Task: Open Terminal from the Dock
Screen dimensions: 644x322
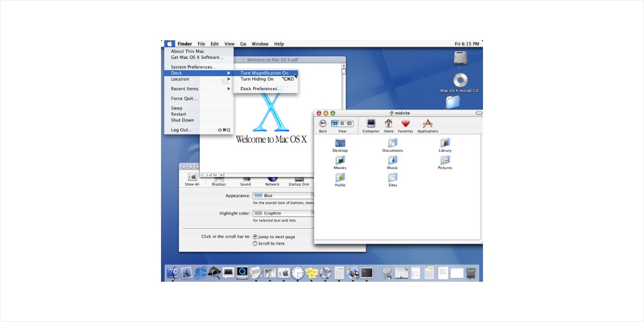Action: click(x=367, y=273)
